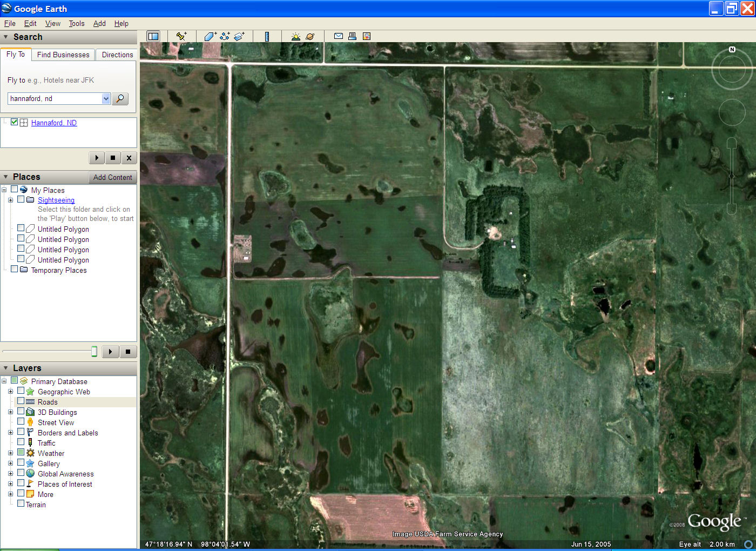This screenshot has width=756, height=551.
Task: Open the ruler measurement tool
Action: [267, 36]
